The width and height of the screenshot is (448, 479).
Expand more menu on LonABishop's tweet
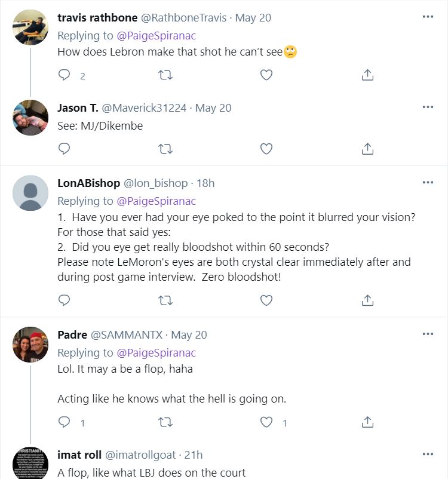click(x=428, y=182)
